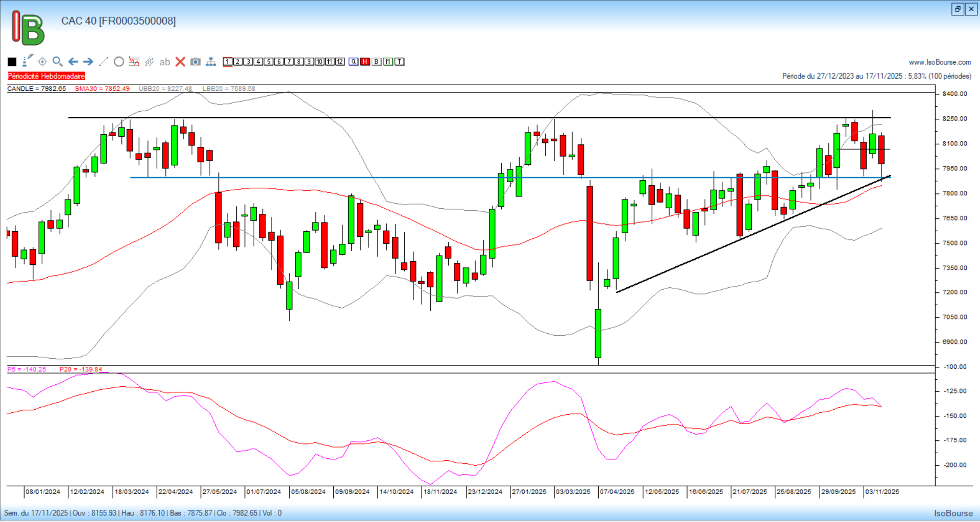Image resolution: width=980 pixels, height=522 pixels.
Task: Pick the 'ab' text annotation tool
Action: (164, 62)
